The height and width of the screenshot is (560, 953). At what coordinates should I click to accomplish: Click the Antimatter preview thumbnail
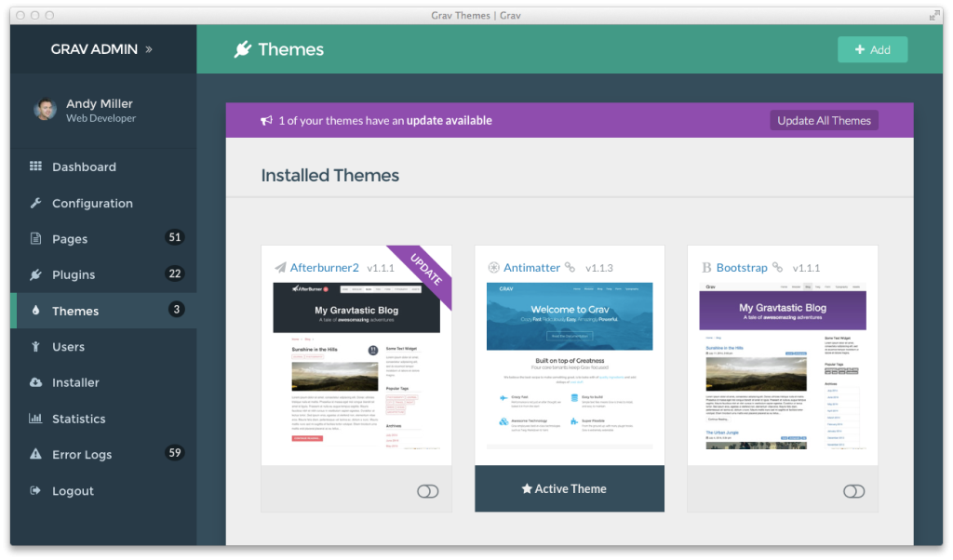(570, 366)
